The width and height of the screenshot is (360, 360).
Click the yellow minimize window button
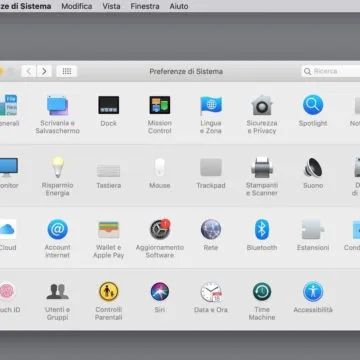click(x=1, y=71)
